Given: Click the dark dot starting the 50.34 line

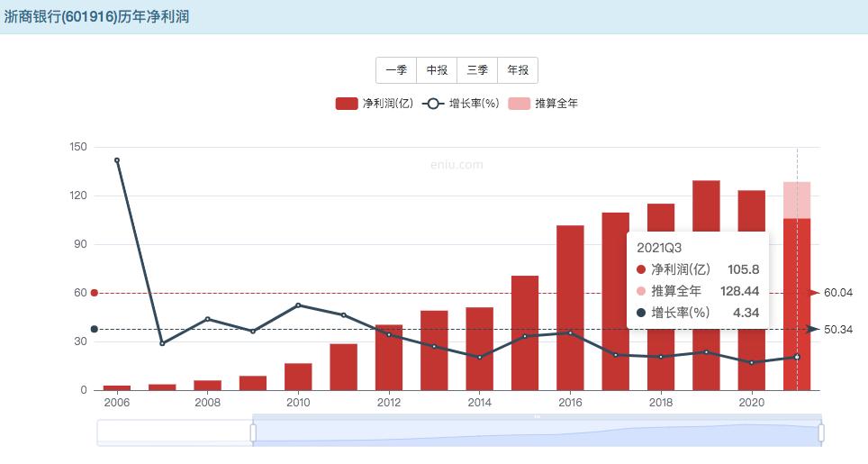Looking at the screenshot, I should tap(95, 330).
